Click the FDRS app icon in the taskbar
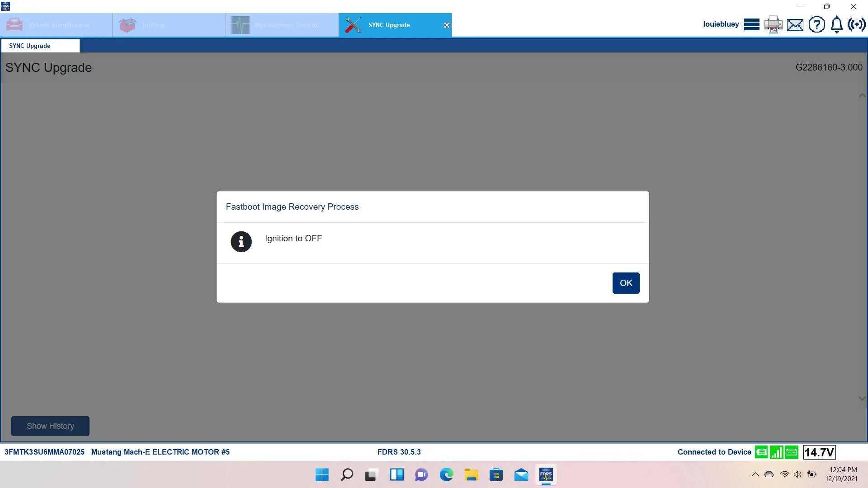Image resolution: width=868 pixels, height=488 pixels. click(546, 475)
